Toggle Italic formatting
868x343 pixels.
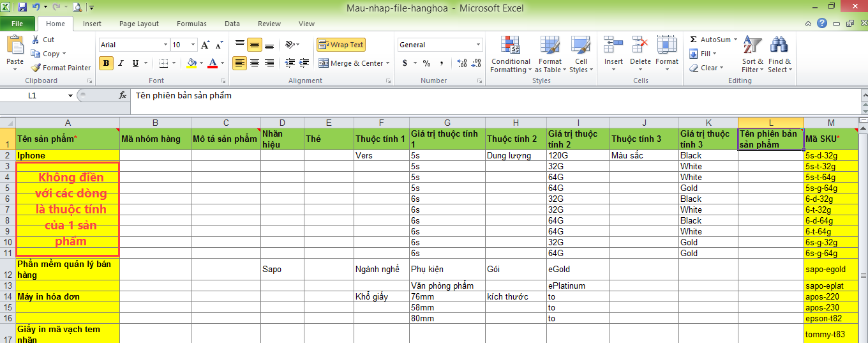click(x=121, y=63)
